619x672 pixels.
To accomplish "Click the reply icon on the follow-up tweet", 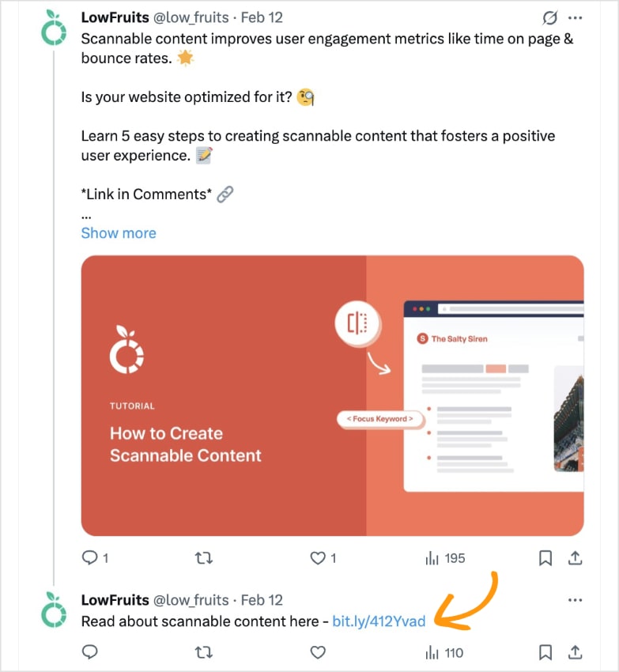I will (x=89, y=652).
